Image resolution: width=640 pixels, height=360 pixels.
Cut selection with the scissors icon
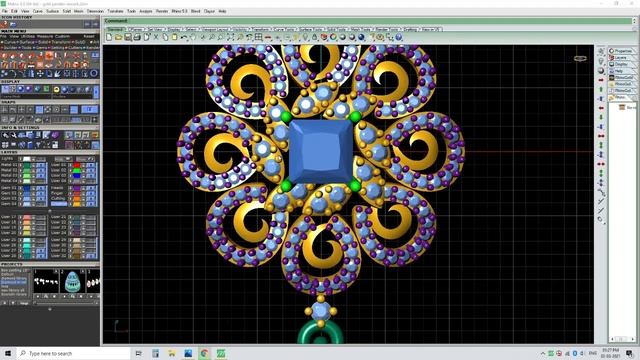pyautogui.click(x=156, y=37)
